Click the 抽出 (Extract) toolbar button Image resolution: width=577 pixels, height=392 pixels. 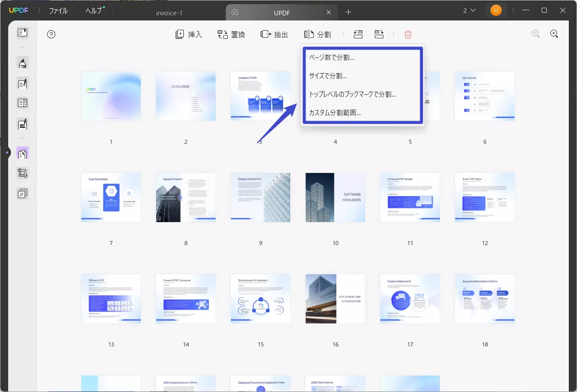click(x=274, y=35)
